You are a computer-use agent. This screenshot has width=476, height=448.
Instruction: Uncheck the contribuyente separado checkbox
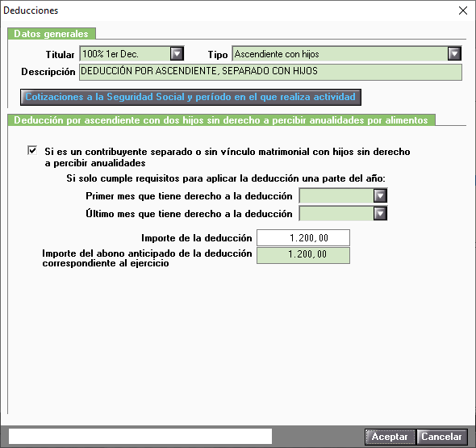pos(32,150)
